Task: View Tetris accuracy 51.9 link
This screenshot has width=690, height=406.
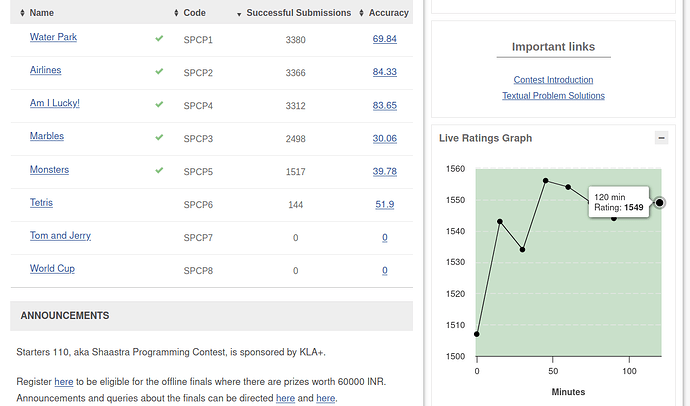Action: (385, 205)
